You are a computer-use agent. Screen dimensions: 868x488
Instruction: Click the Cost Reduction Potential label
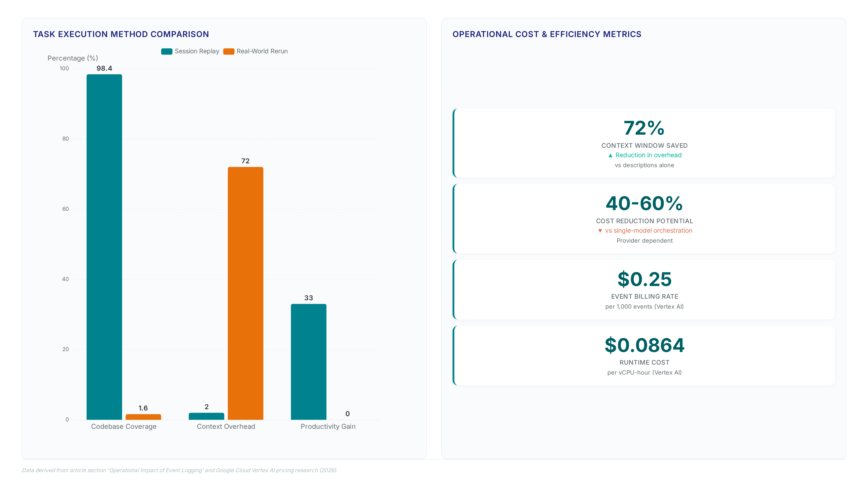click(x=644, y=221)
